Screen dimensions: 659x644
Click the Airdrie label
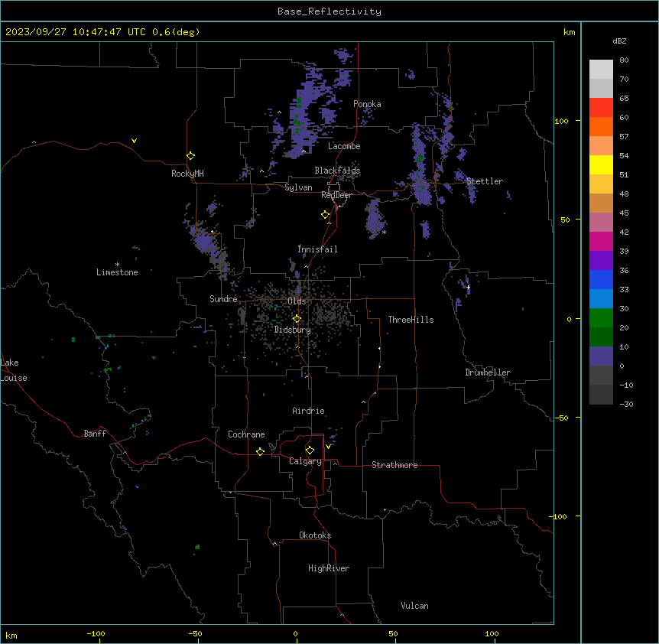(308, 411)
